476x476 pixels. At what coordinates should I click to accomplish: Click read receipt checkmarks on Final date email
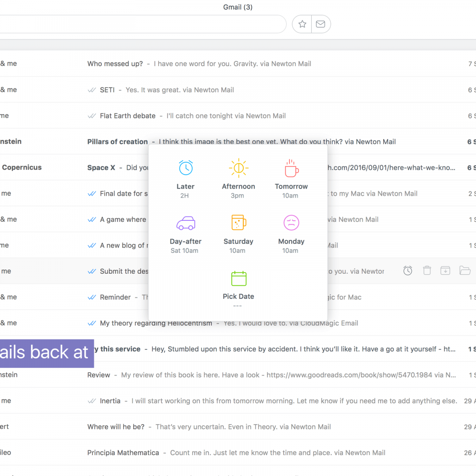point(92,193)
